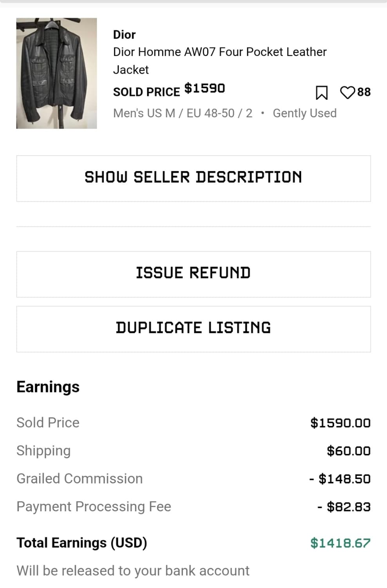Click the Grailed Commission label
Screen dimensions: 387x588
tap(80, 479)
